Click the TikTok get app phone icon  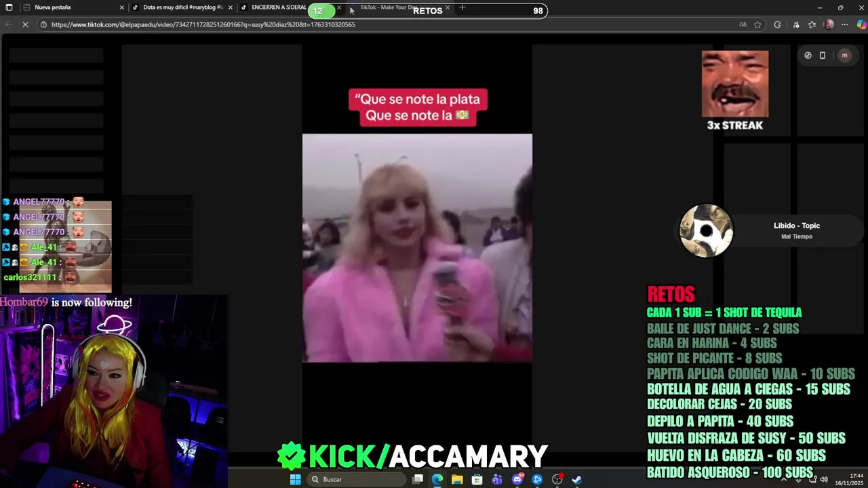(823, 56)
